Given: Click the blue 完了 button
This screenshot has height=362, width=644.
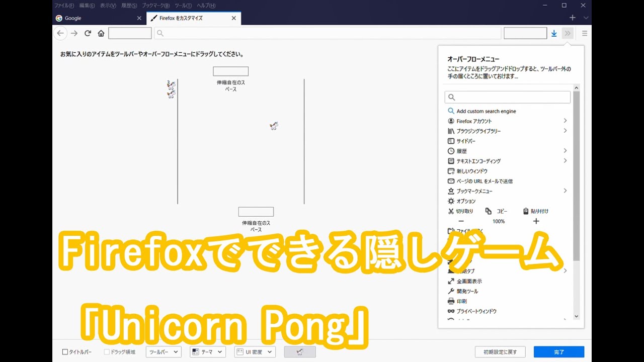Looking at the screenshot, I should coord(559,352).
